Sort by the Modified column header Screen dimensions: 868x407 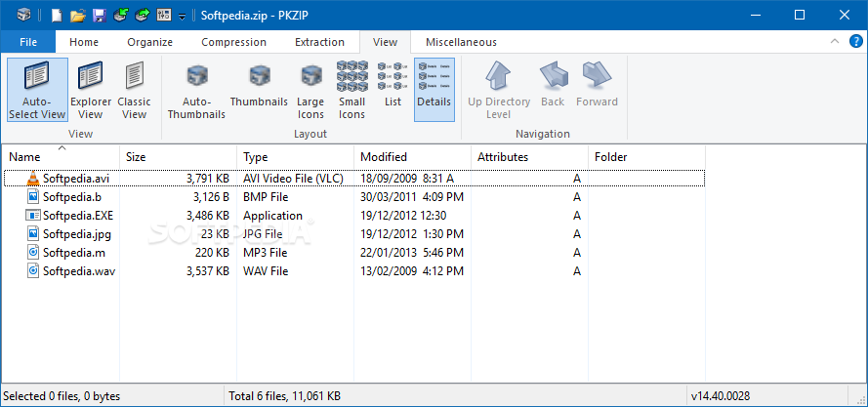coord(412,157)
